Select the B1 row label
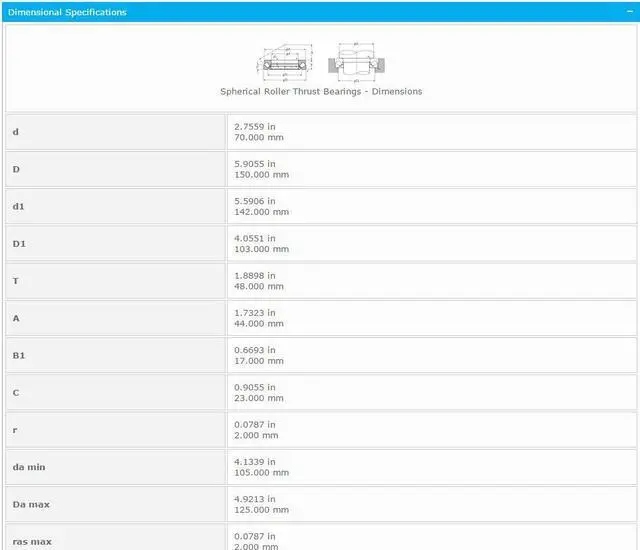This screenshot has height=550, width=640. [x=17, y=355]
